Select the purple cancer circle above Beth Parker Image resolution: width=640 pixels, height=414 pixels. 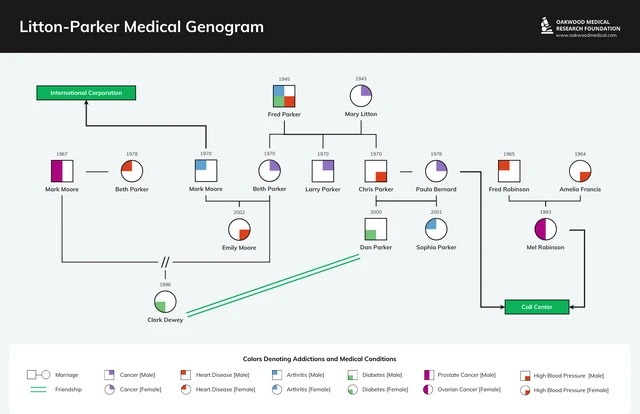pos(269,171)
